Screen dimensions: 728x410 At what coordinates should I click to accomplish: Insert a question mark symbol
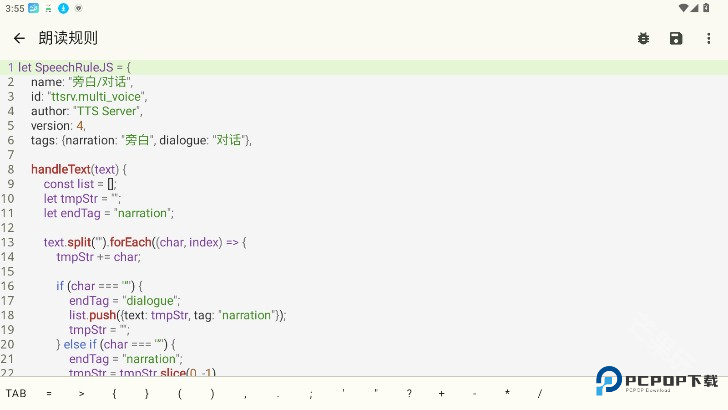(409, 393)
